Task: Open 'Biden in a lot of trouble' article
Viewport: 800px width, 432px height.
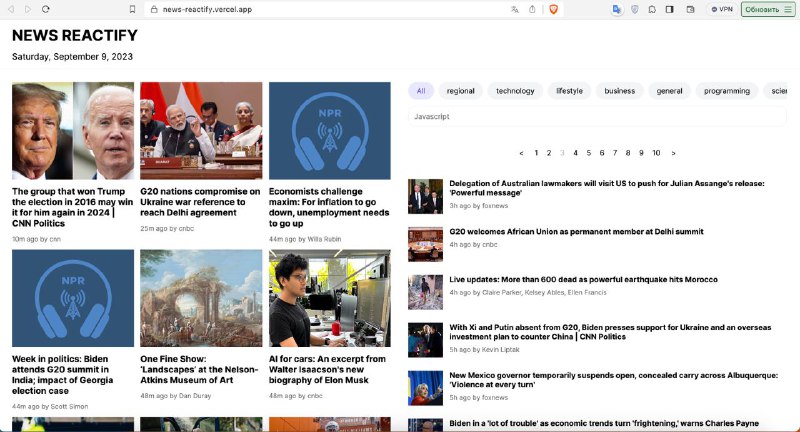Action: [604, 423]
